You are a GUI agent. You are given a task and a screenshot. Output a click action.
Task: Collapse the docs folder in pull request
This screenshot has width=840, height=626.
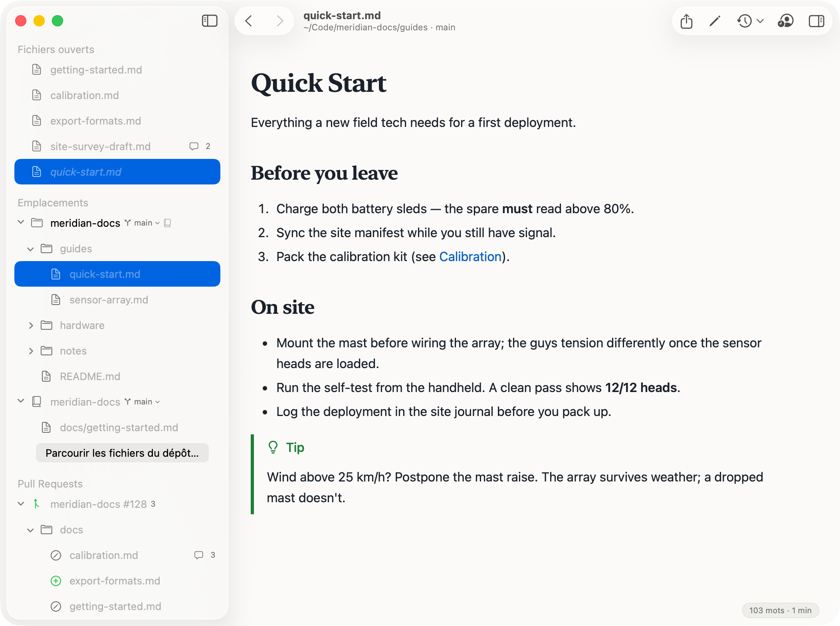[30, 530]
